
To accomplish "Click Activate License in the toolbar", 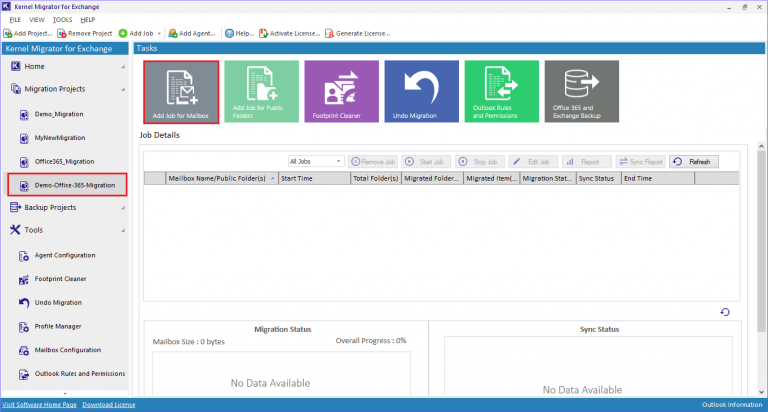I will point(289,33).
